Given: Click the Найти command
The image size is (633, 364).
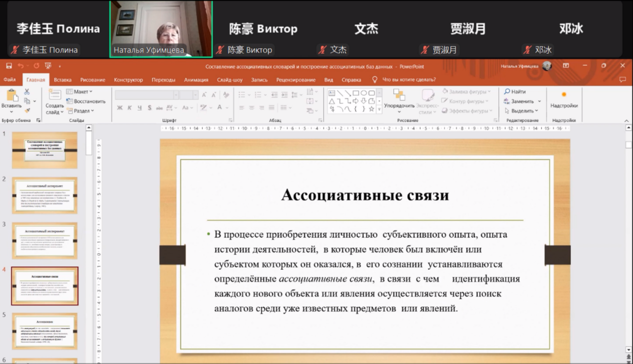Looking at the screenshot, I should pos(518,92).
